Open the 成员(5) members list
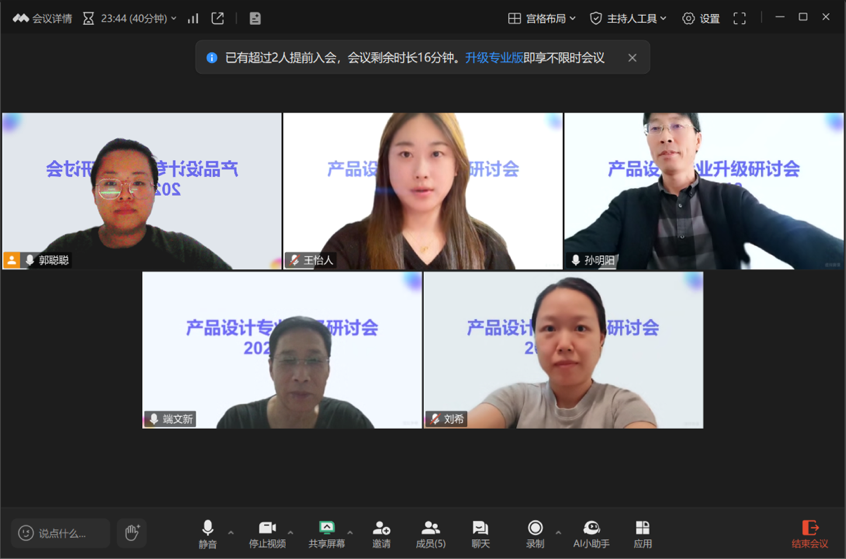This screenshot has width=846, height=559. coord(430,533)
